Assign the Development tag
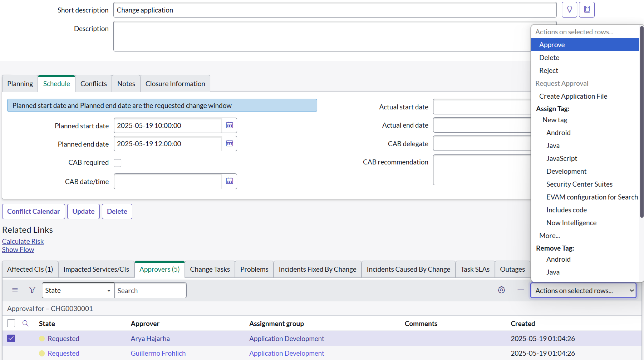Viewport: 644px width, 360px height. click(x=585, y=171)
